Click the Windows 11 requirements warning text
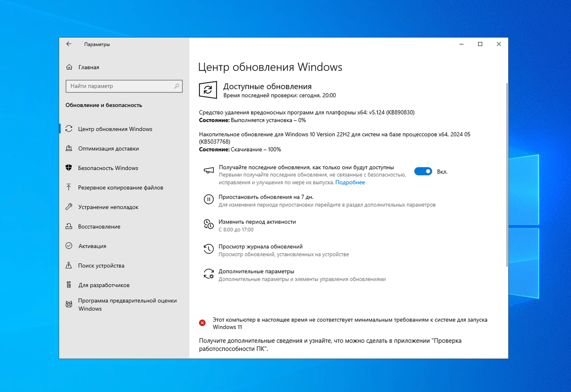The width and height of the screenshot is (571, 392). 350,323
